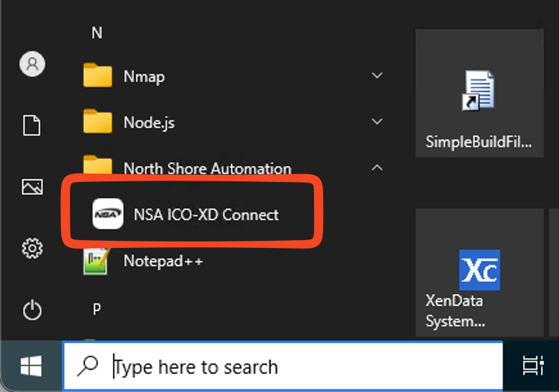Click the NSA ICO-XD Connect label text
Screen dimensions: 559x392
(x=206, y=215)
